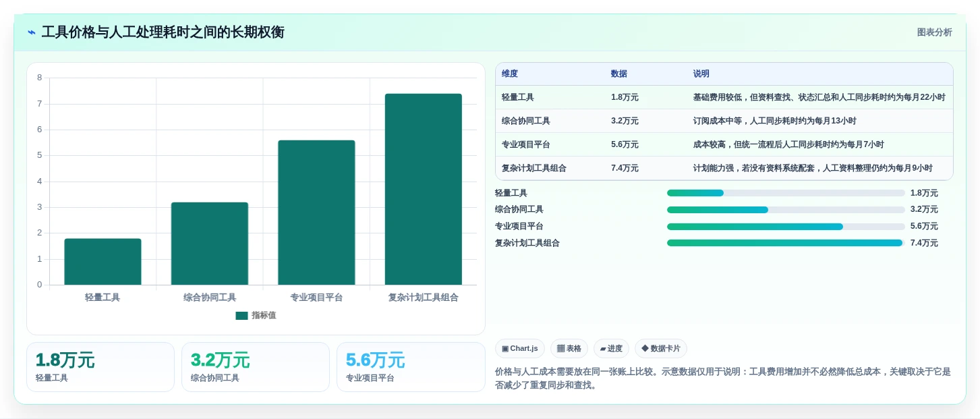
Task: Select the 进度 tag chip
Action: [x=611, y=349]
